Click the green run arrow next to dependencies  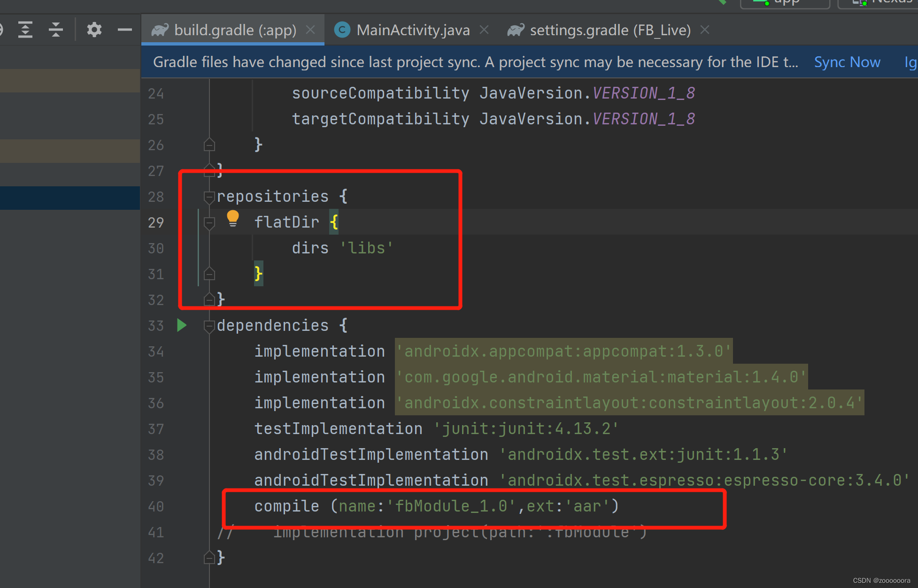coord(182,325)
